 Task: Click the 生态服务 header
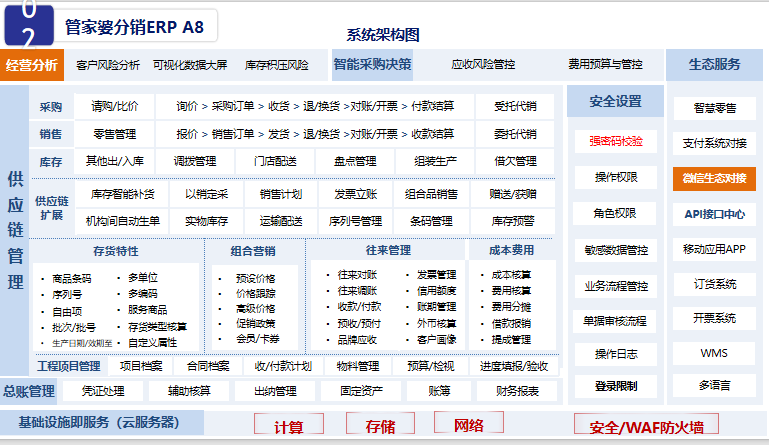[x=714, y=64]
